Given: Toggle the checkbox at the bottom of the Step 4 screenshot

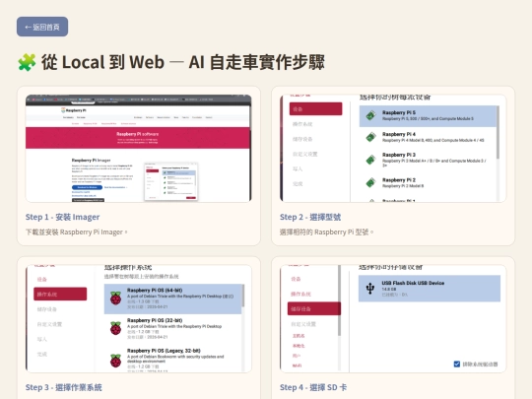Looking at the screenshot, I should [x=457, y=365].
